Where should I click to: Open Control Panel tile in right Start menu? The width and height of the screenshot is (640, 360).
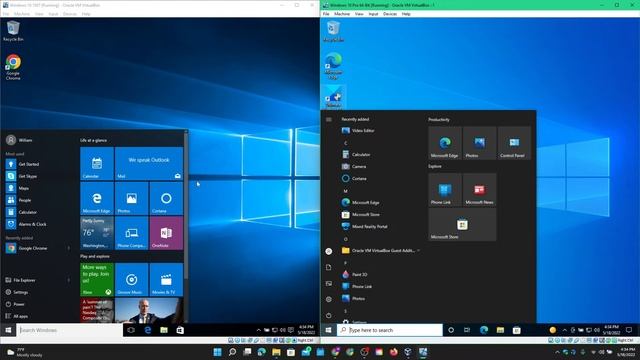(x=514, y=143)
